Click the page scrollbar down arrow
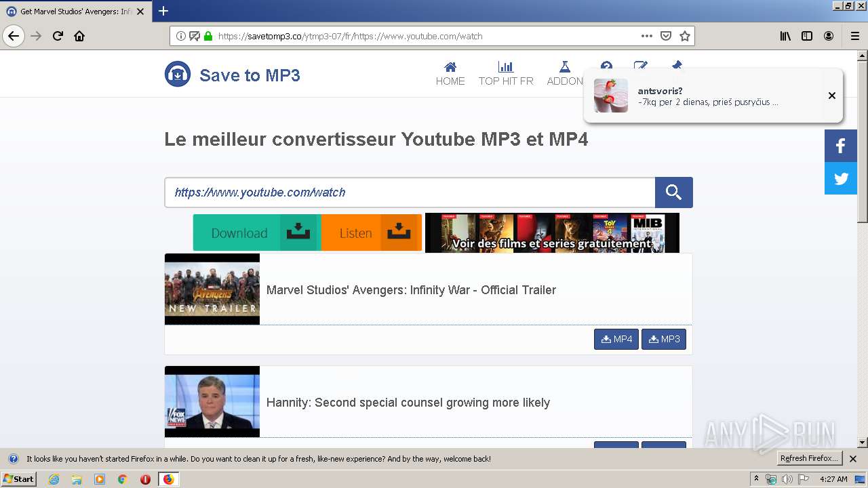This screenshot has height=488, width=868. click(863, 443)
